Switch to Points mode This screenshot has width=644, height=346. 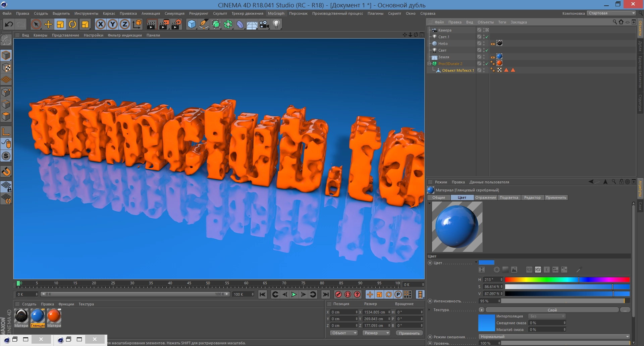tap(6, 92)
